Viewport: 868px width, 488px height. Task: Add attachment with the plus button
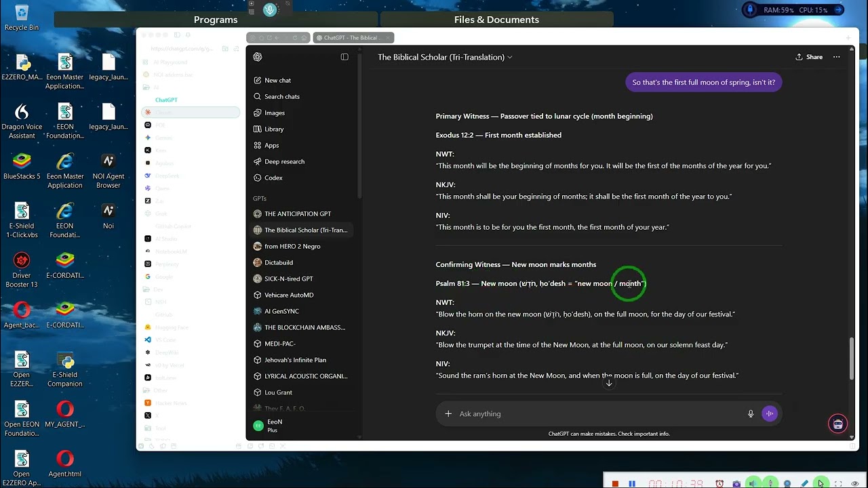point(448,413)
